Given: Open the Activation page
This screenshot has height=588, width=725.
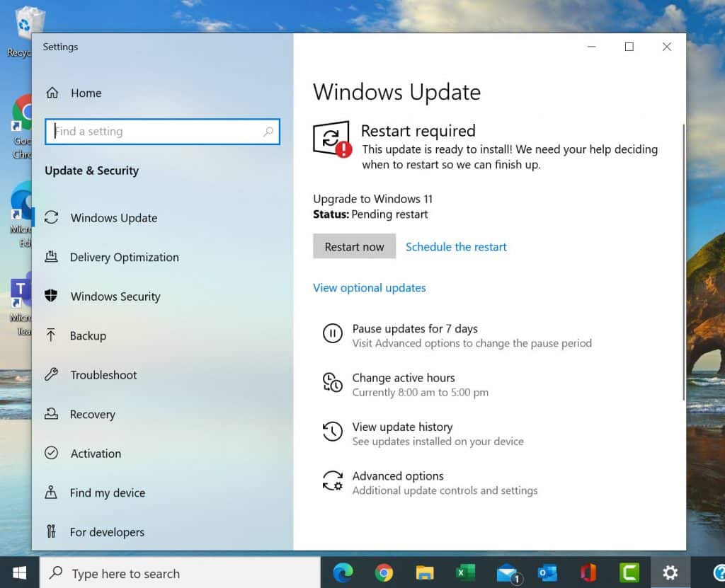Looking at the screenshot, I should (x=95, y=454).
